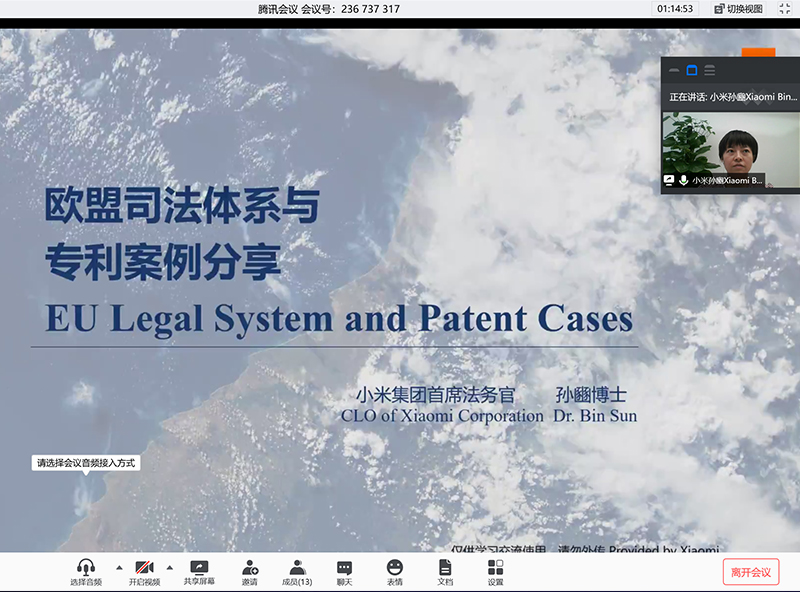The image size is (800, 592).
Task: Expand the audio options arrow
Action: point(119,568)
